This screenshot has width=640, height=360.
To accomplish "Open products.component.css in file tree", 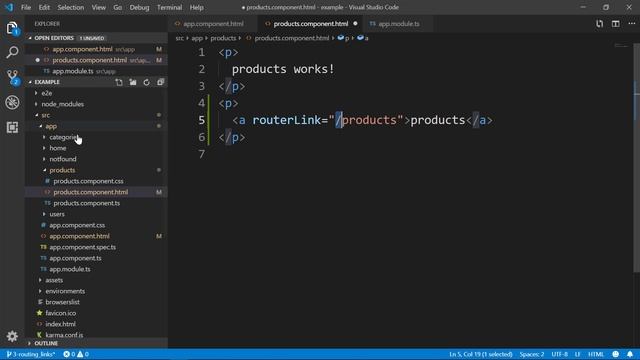I will pos(88,181).
